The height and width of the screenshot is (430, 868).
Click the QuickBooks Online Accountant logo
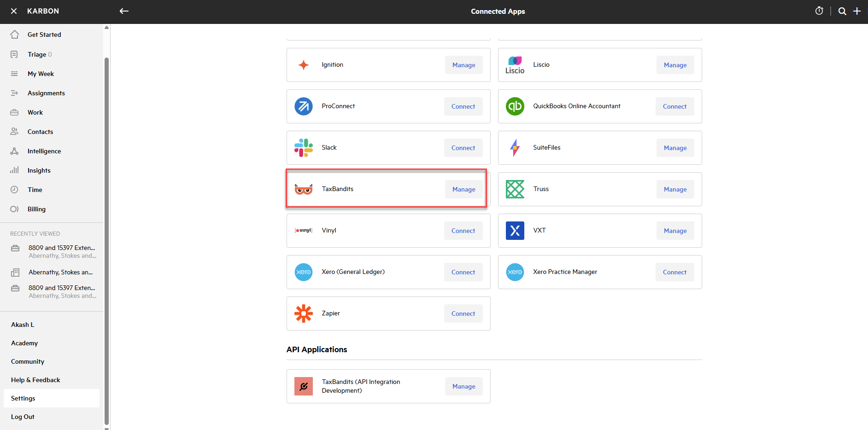coord(515,106)
